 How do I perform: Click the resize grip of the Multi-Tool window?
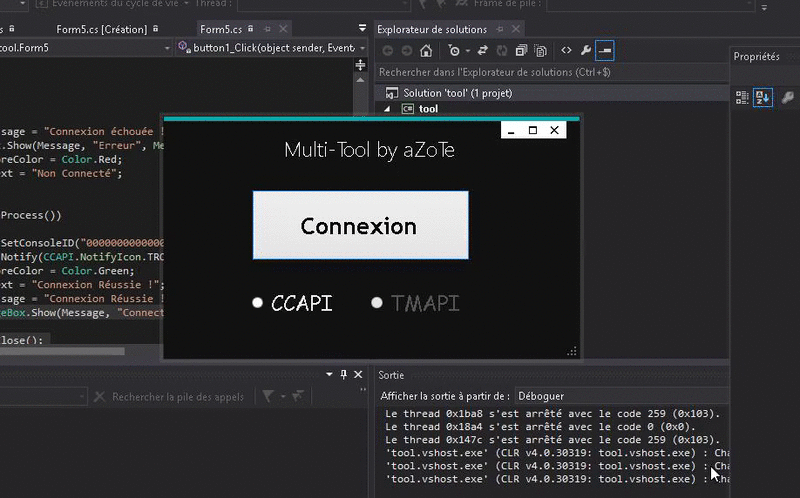[x=572, y=351]
